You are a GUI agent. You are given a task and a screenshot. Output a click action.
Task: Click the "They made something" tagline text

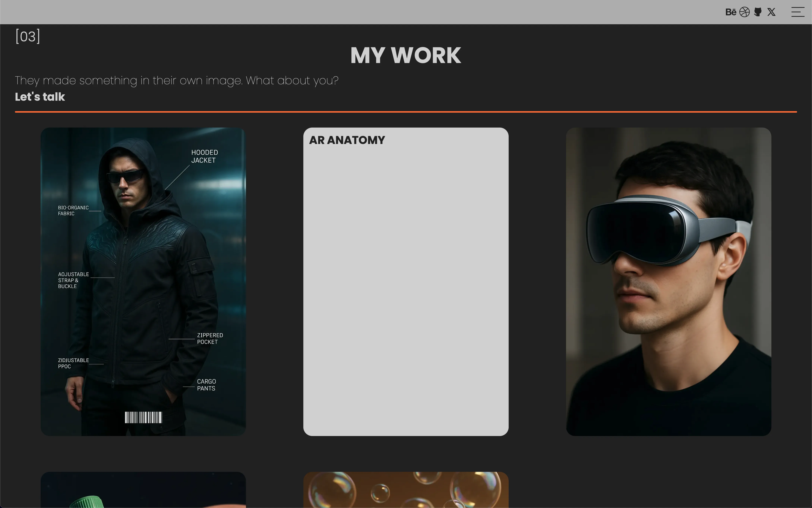tap(177, 81)
